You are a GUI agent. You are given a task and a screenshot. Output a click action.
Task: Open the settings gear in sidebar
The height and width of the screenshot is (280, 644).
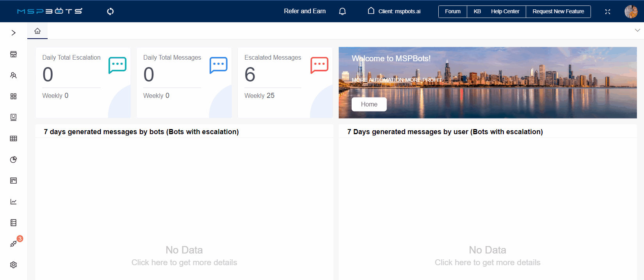13,265
